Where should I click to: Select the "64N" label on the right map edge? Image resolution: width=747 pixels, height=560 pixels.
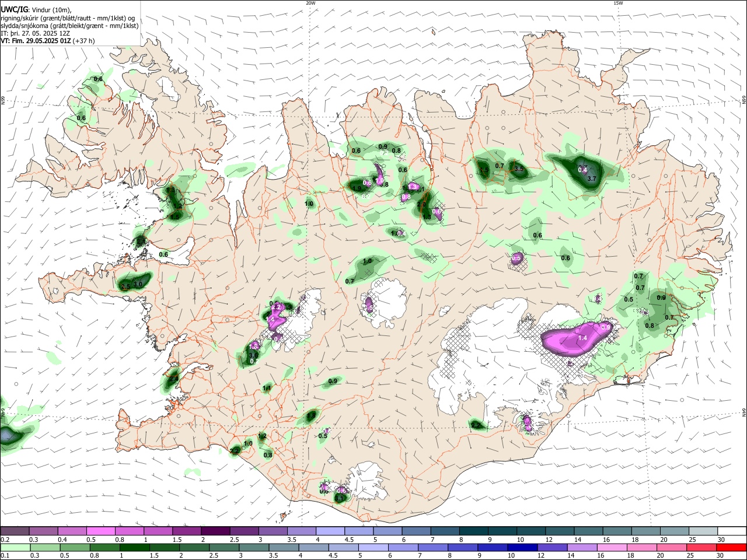click(744, 412)
